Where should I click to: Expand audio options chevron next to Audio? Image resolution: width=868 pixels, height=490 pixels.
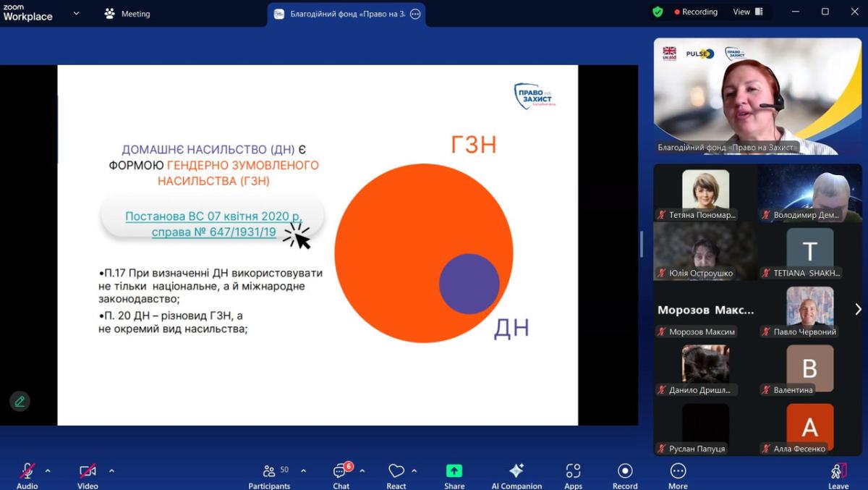click(x=48, y=470)
